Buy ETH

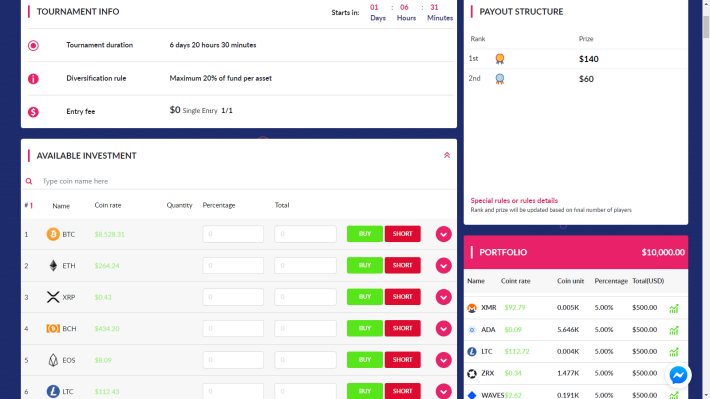coord(365,265)
